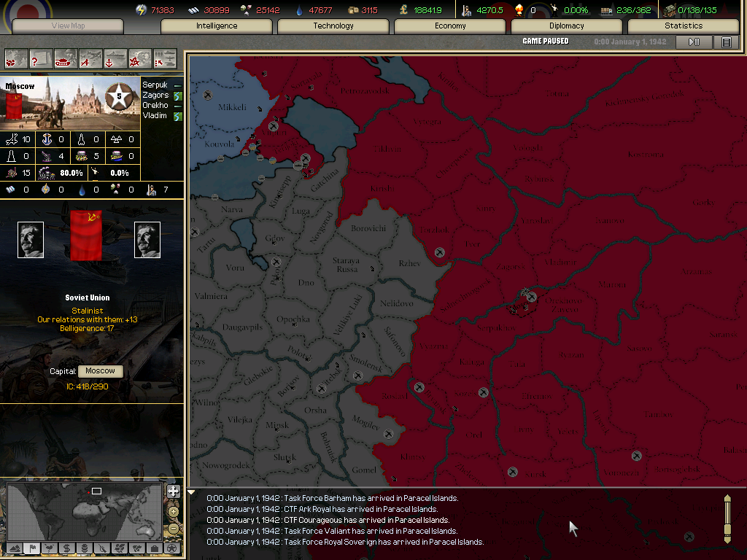
Task: Click the dissent protester icon in top bar
Action: [x=554, y=9]
